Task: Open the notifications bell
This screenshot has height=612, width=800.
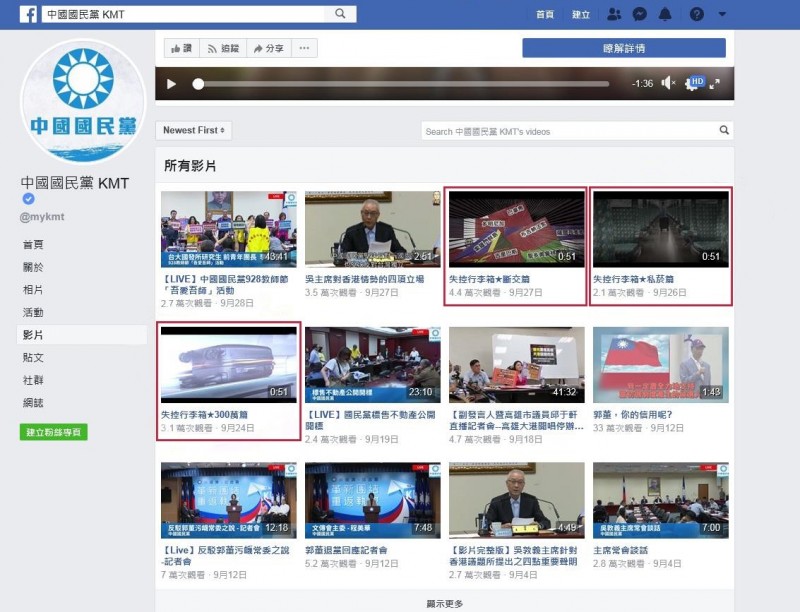Action: pyautogui.click(x=665, y=13)
